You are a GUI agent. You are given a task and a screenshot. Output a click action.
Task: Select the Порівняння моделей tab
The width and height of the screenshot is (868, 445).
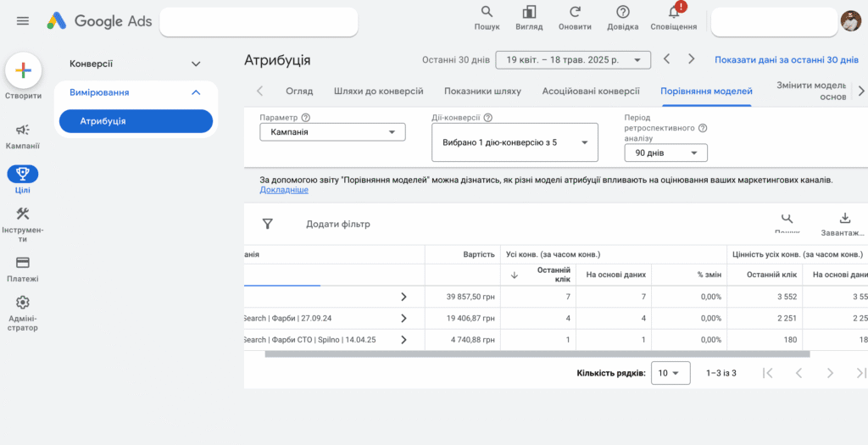pos(706,92)
